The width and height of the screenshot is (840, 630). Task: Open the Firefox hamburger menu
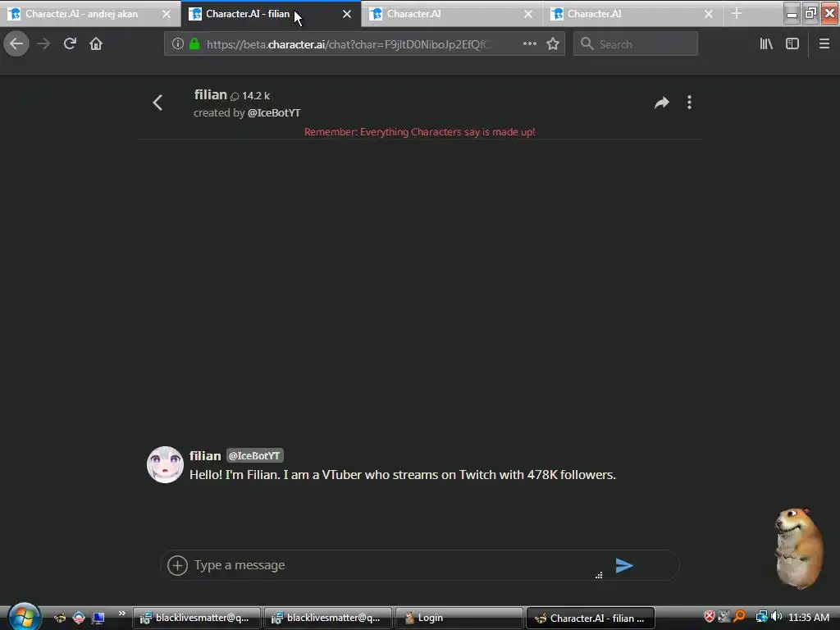pyautogui.click(x=824, y=44)
